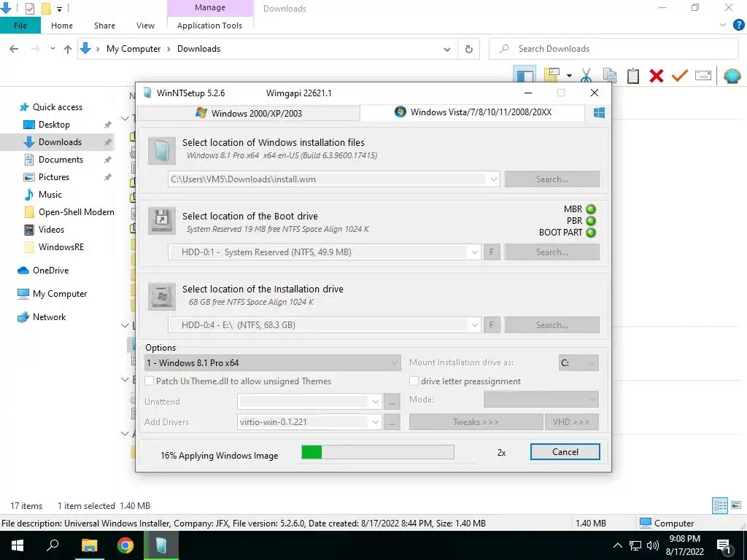This screenshot has height=560, width=747.
Task: Click the PBR green status indicator
Action: pos(591,221)
